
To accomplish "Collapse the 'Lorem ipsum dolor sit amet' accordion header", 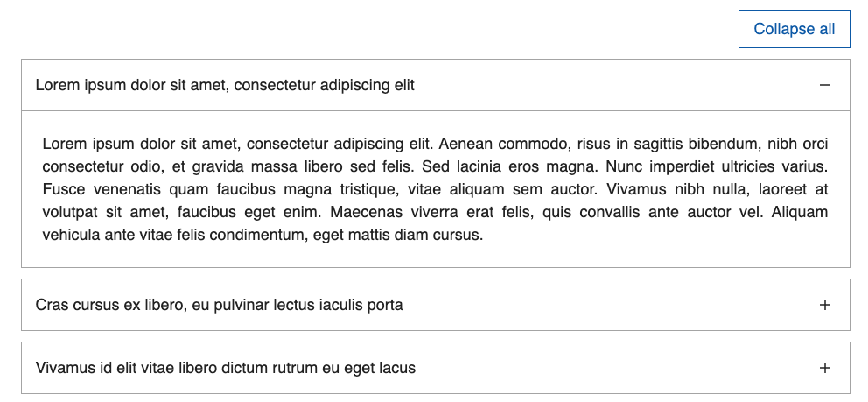I will [x=436, y=85].
